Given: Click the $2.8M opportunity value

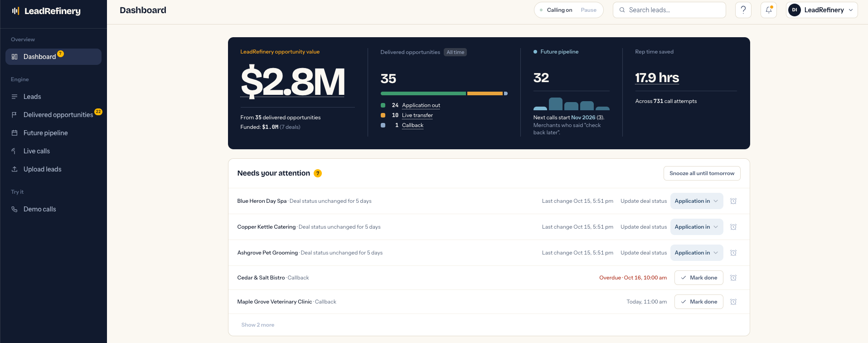Looking at the screenshot, I should point(292,82).
